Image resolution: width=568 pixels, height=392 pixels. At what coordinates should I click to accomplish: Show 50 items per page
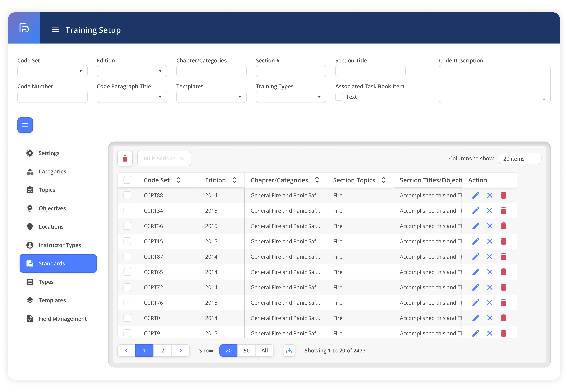[x=246, y=350]
